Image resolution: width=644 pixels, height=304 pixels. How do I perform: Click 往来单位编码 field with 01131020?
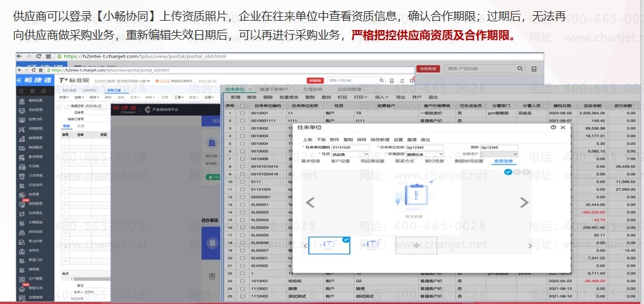pos(351,147)
